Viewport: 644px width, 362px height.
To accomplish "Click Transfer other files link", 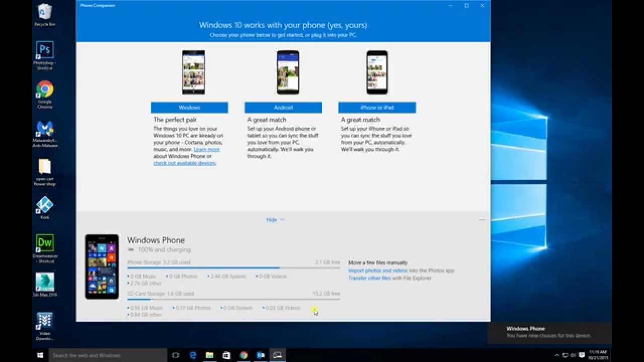I will click(x=370, y=278).
